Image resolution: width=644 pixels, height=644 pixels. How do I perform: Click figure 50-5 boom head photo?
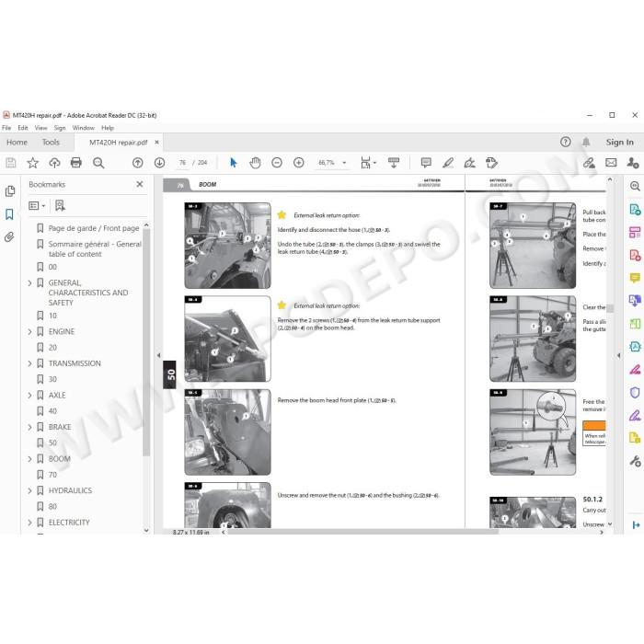227,432
